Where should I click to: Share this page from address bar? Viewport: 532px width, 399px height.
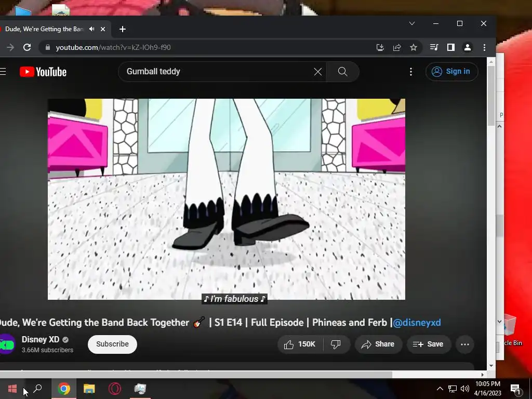tap(397, 47)
